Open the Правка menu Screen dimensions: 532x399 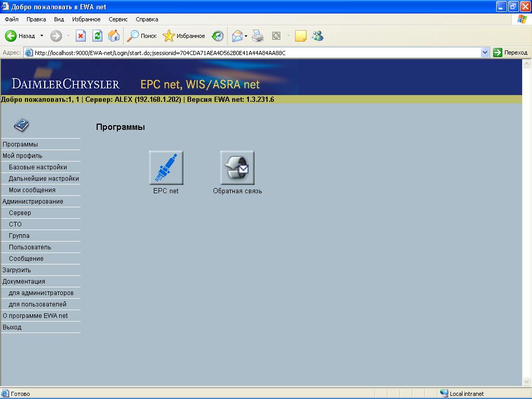tap(36, 19)
